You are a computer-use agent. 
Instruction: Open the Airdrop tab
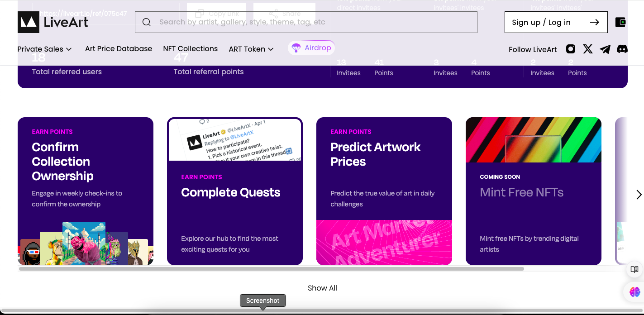[x=311, y=48]
